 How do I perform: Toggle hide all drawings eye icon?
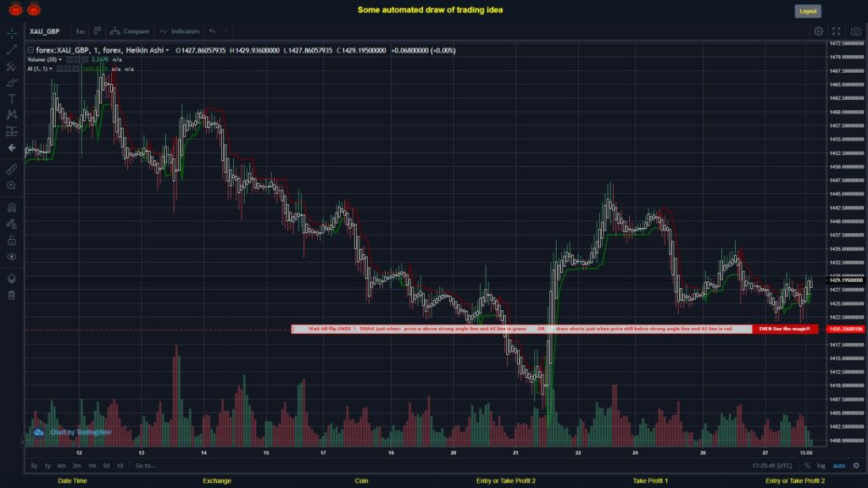click(x=12, y=257)
